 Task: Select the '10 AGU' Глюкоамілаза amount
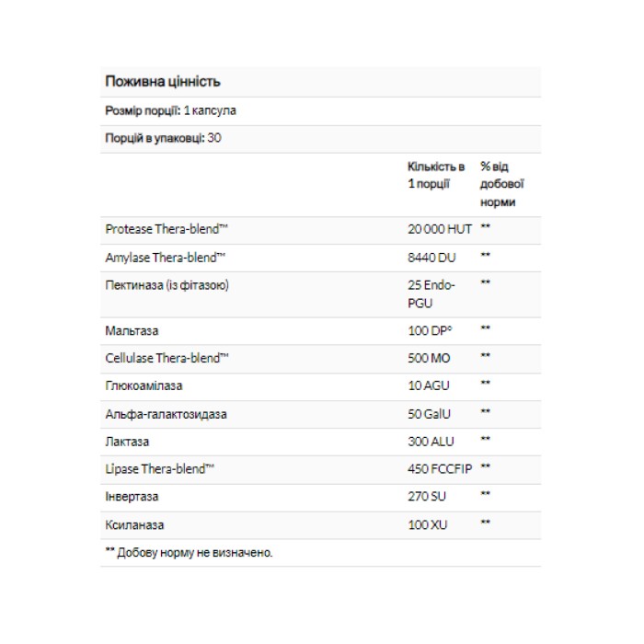(x=427, y=384)
